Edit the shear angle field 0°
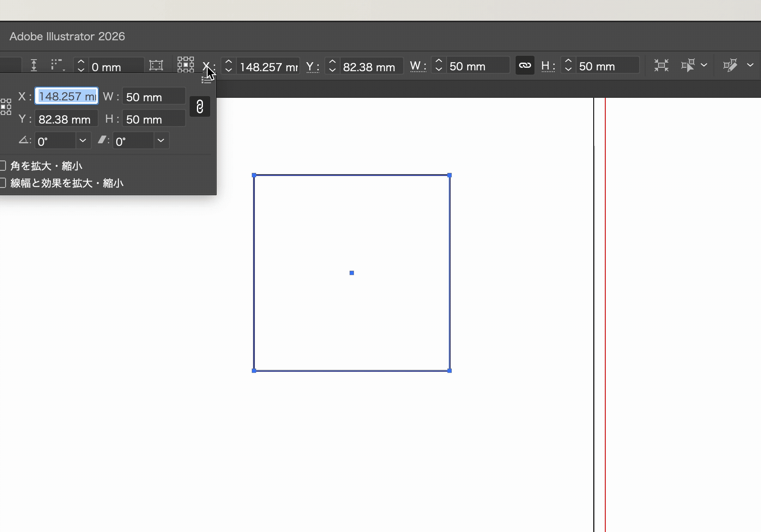 (133, 141)
